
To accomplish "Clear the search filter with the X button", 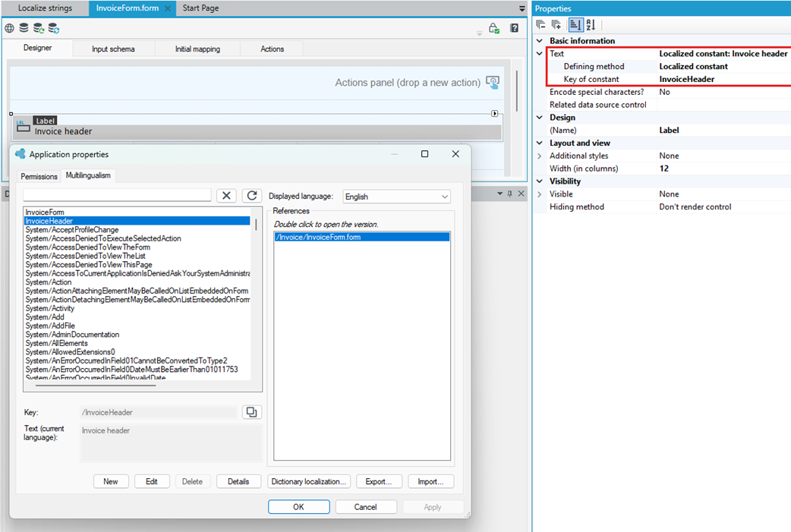I will [x=226, y=196].
